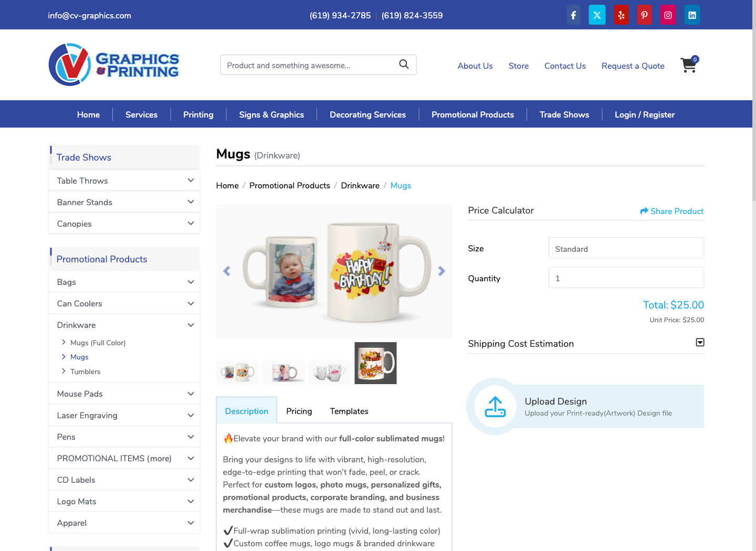This screenshot has height=551, width=756.
Task: Select the first mug thumbnail
Action: coord(237,372)
